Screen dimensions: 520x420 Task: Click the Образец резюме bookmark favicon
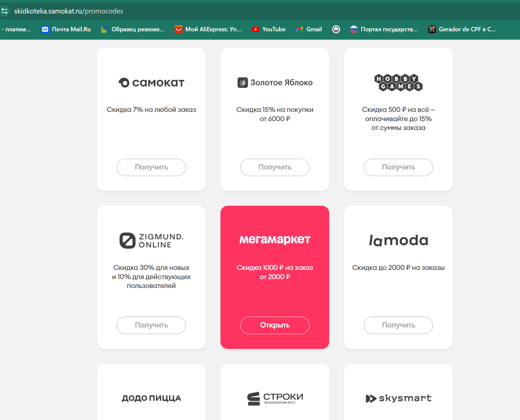[x=104, y=29]
